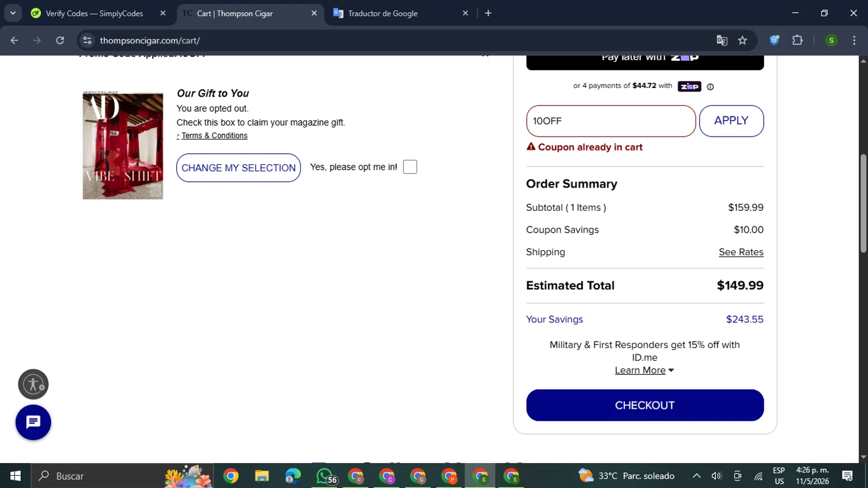Click the page vertical scrollbar
The width and height of the screenshot is (868, 488).
pos(863,203)
